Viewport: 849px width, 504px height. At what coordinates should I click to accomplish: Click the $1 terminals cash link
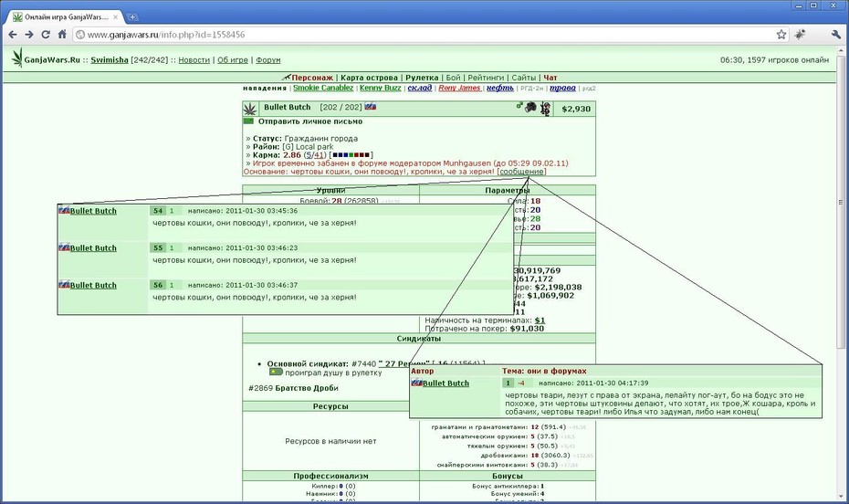(540, 320)
